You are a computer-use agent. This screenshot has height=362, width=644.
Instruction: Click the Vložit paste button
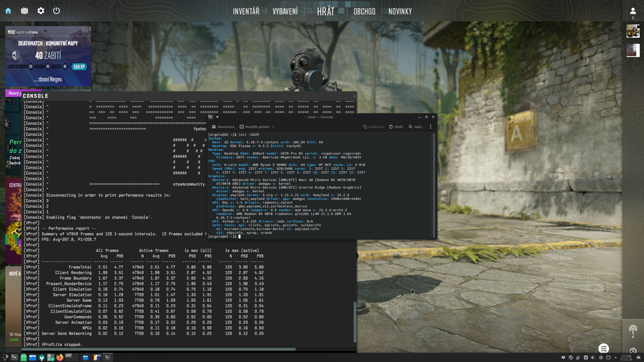pos(396,127)
